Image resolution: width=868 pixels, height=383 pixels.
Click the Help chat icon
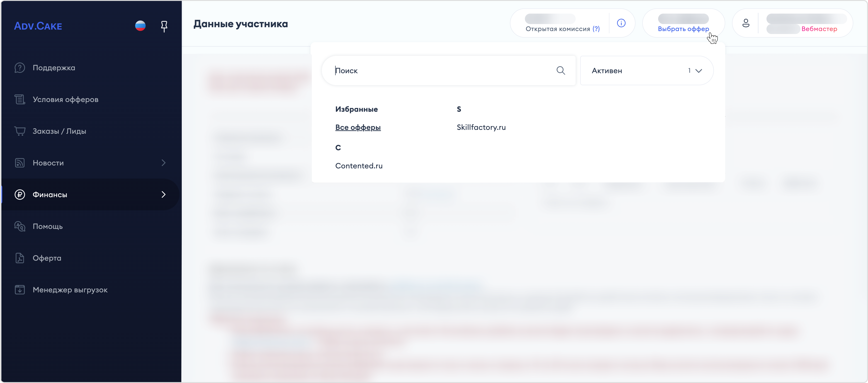[x=20, y=226]
